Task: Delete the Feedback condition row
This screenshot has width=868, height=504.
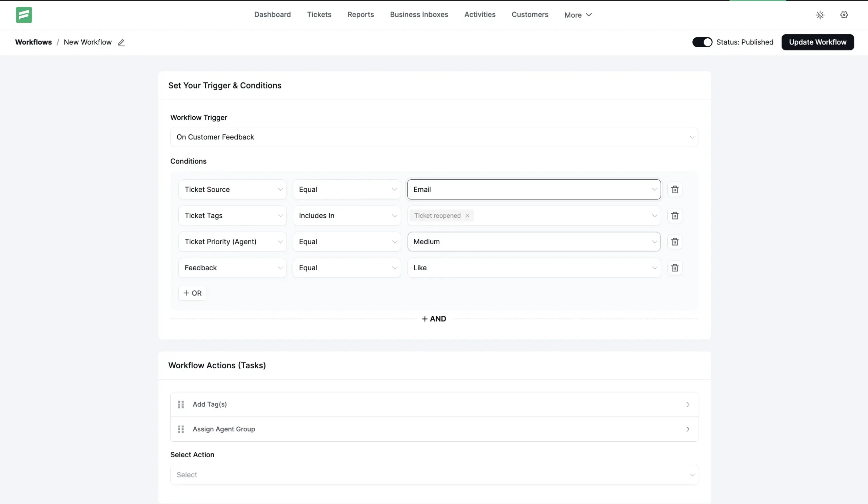Action: pos(674,268)
